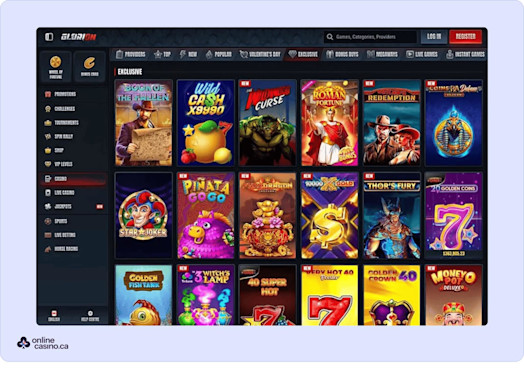Open the Golden Fish Tank game thumbnail
Viewport: 524px width, 372px height.
click(144, 295)
